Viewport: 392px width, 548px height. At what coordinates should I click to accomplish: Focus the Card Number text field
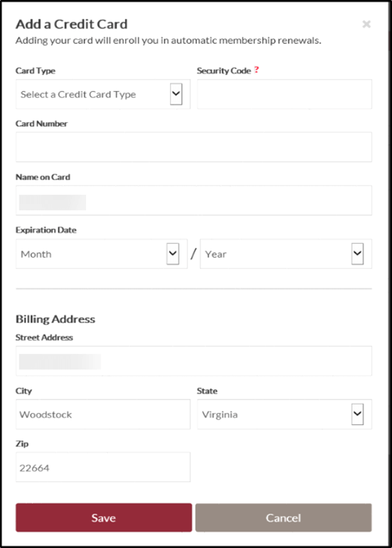coord(194,147)
